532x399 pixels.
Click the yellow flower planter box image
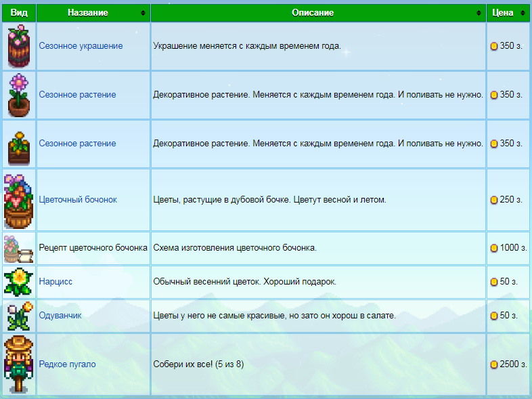(x=19, y=148)
